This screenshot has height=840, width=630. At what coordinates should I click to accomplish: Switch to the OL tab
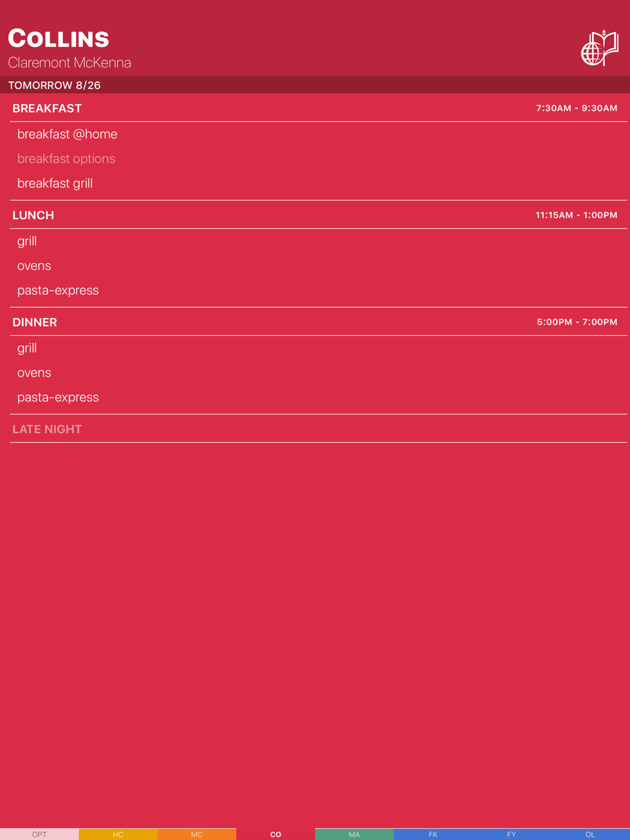pyautogui.click(x=590, y=834)
